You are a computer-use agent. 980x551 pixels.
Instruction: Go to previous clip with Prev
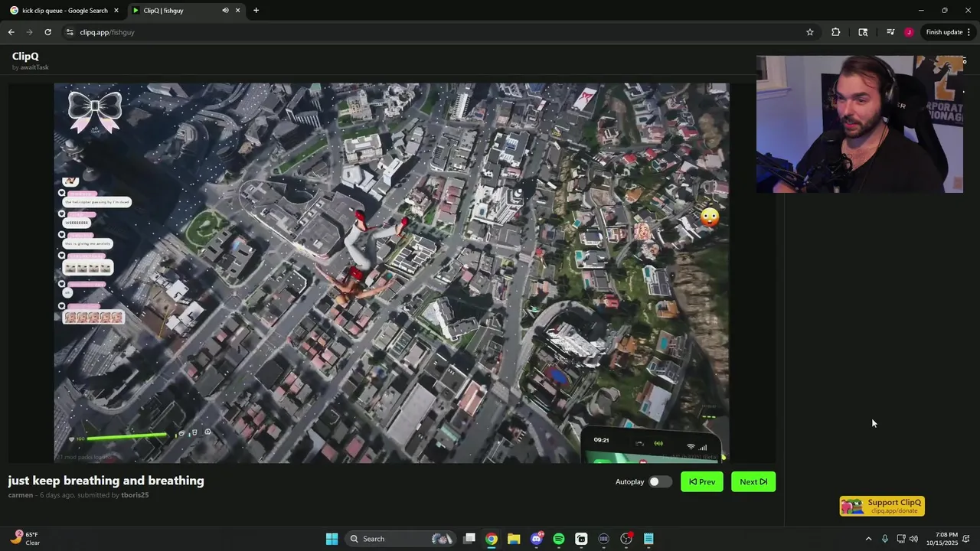coord(701,481)
